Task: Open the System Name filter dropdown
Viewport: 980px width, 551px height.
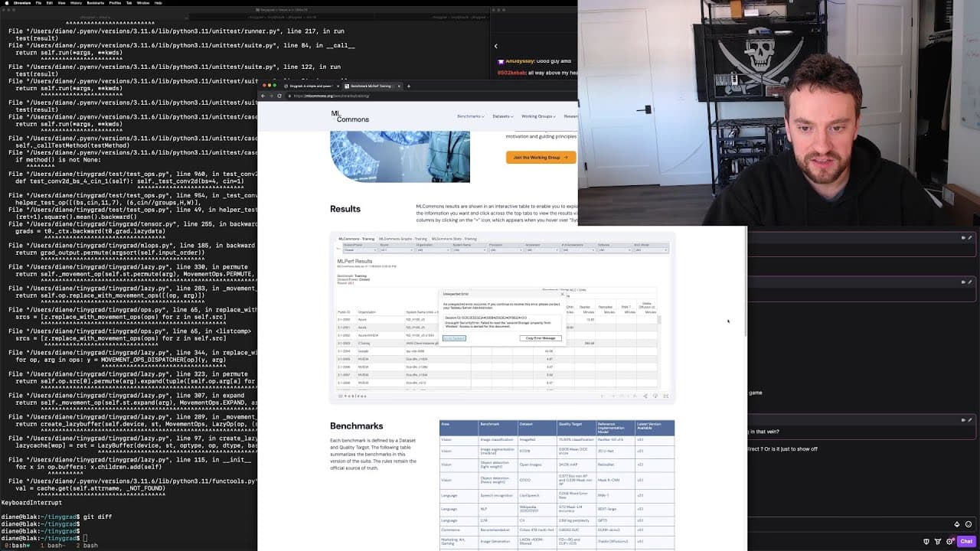Action: coord(469,250)
